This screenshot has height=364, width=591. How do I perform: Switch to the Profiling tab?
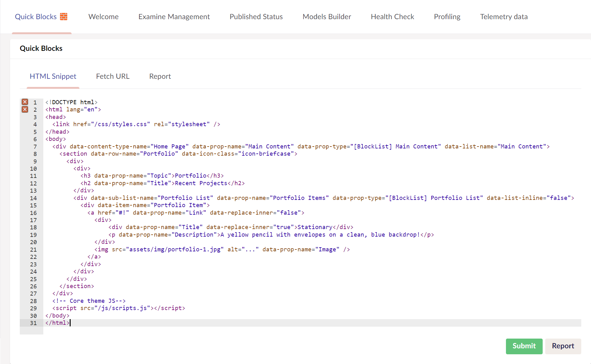447,17
